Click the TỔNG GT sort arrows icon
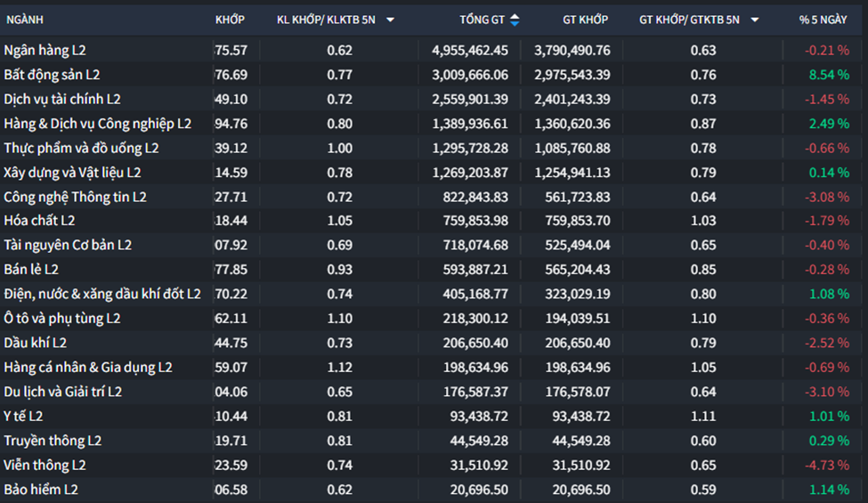The height and width of the screenshot is (503, 868). pyautogui.click(x=515, y=20)
